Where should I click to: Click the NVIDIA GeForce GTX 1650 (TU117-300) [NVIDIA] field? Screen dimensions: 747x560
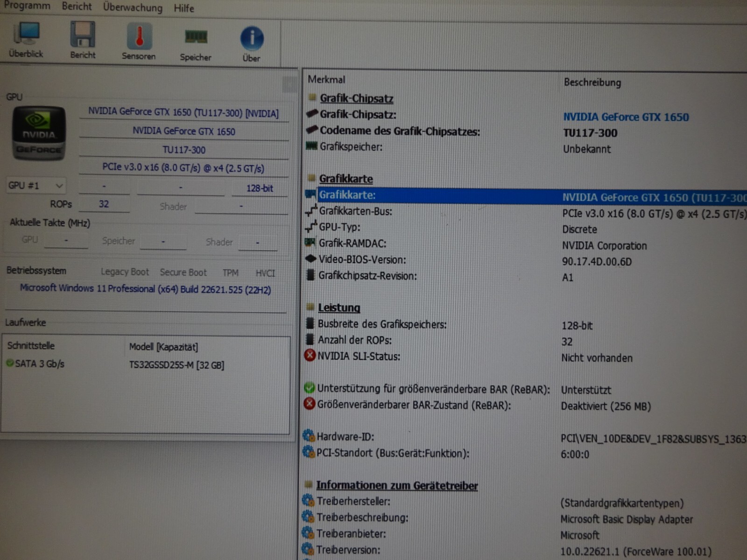coord(183,112)
